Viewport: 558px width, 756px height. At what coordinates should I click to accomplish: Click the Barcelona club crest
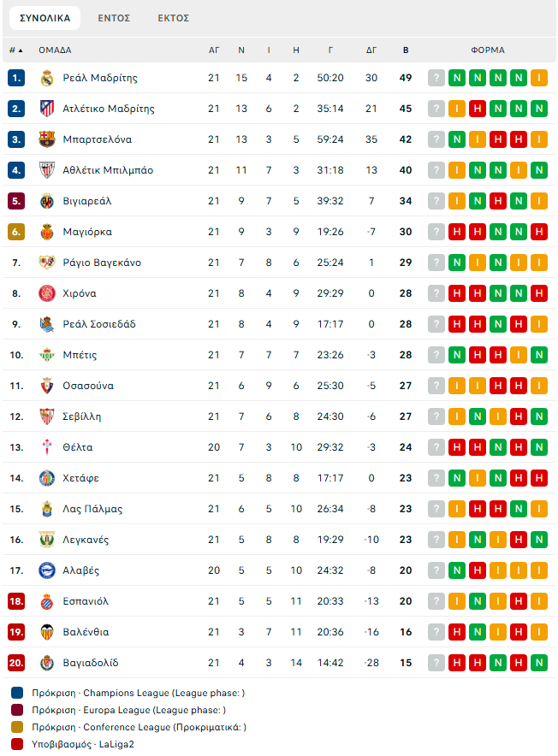coord(47,139)
